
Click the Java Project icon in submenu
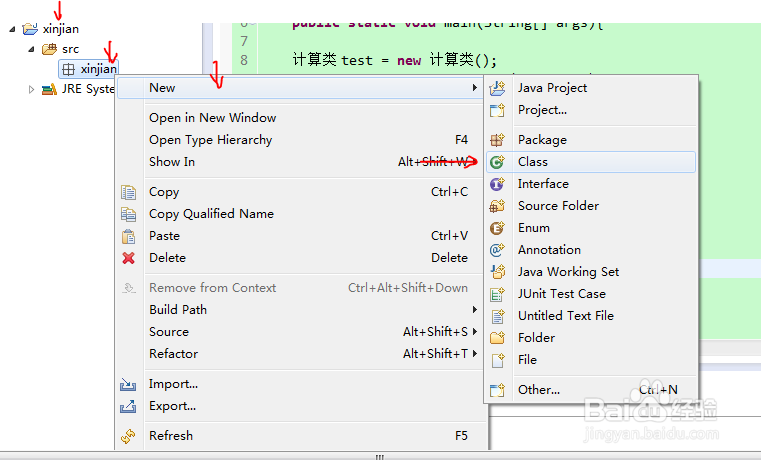(497, 88)
